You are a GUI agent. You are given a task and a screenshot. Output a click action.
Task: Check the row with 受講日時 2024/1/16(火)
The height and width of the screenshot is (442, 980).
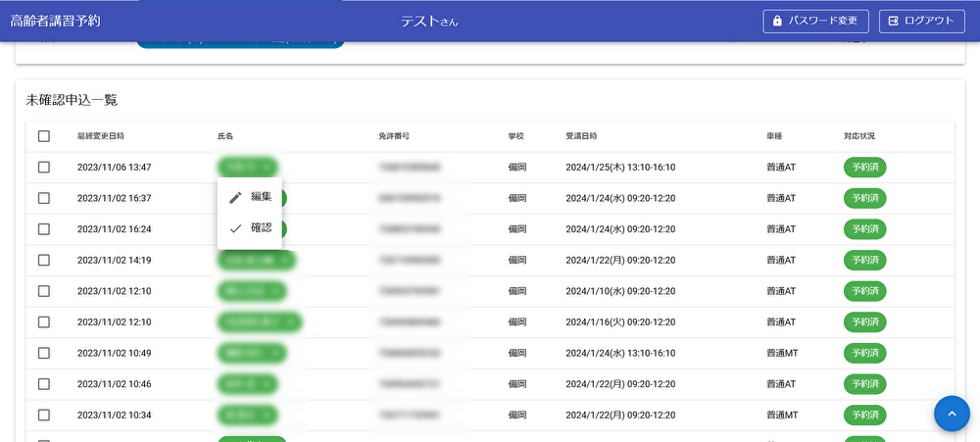coord(44,322)
